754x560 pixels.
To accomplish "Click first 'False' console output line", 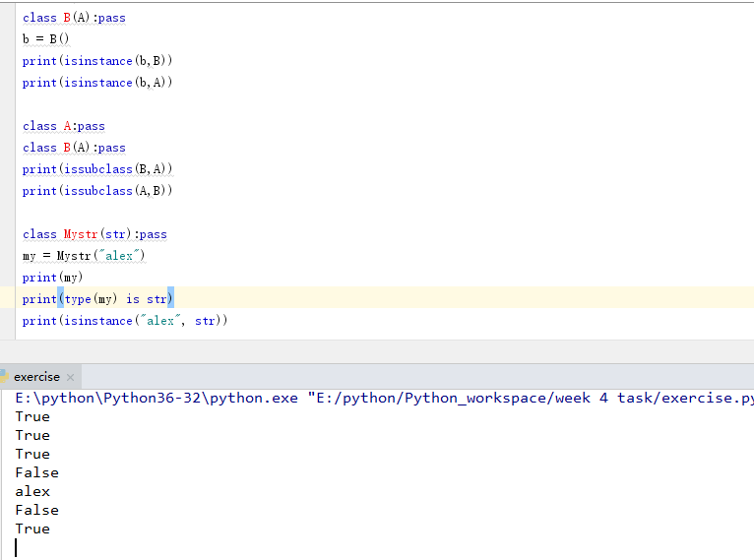I will (36, 473).
